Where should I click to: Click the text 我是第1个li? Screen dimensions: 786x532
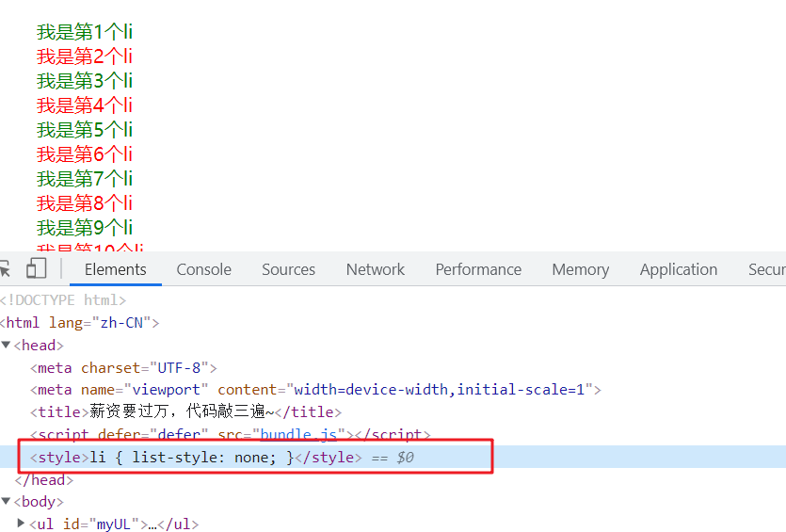(x=84, y=32)
